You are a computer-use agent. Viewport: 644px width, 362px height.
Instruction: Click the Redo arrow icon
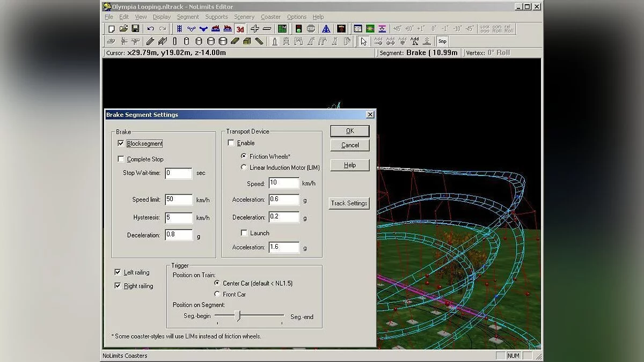(162, 28)
